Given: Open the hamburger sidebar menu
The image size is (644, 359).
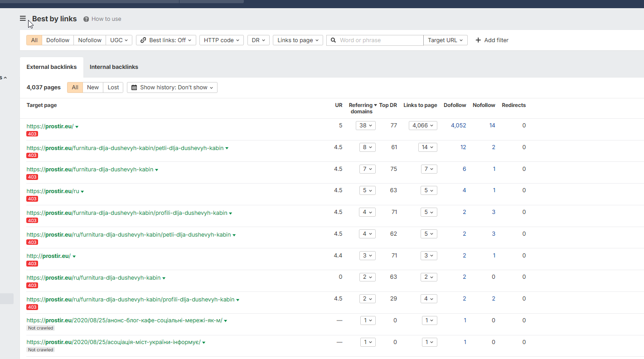Looking at the screenshot, I should pyautogui.click(x=23, y=19).
